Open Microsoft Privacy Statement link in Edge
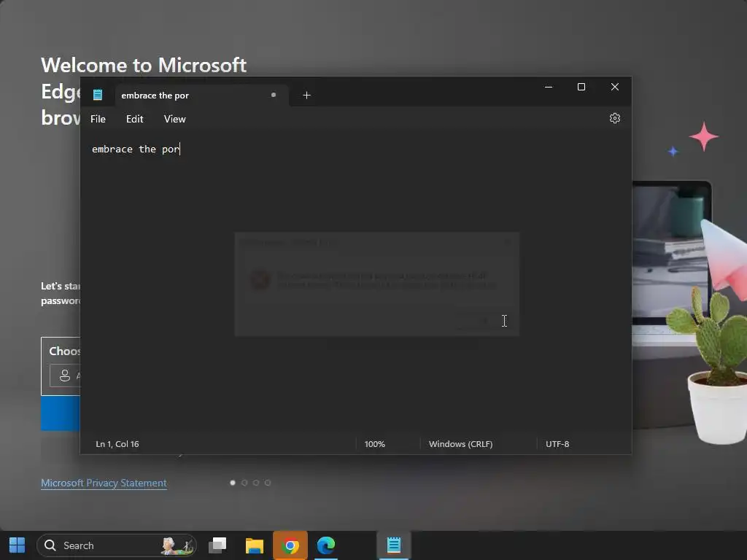 click(104, 483)
